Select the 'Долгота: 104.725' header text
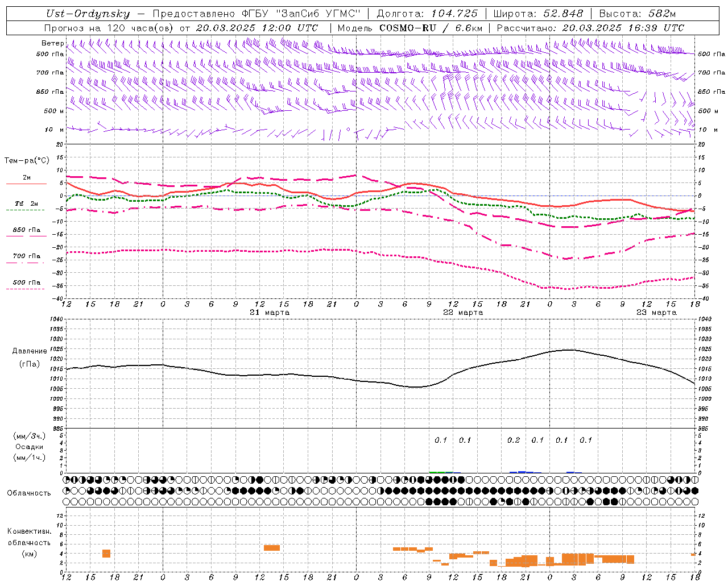The image size is (728, 582). pyautogui.click(x=427, y=14)
